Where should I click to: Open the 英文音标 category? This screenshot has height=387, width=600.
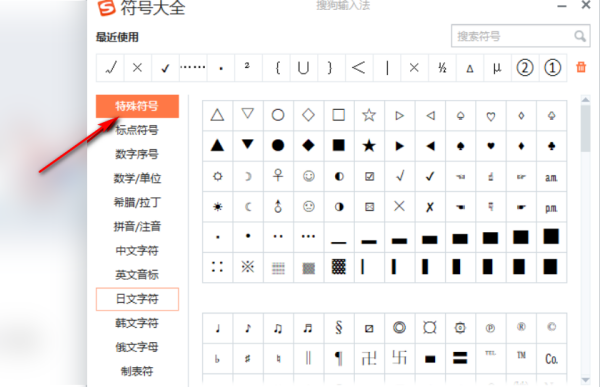point(137,275)
